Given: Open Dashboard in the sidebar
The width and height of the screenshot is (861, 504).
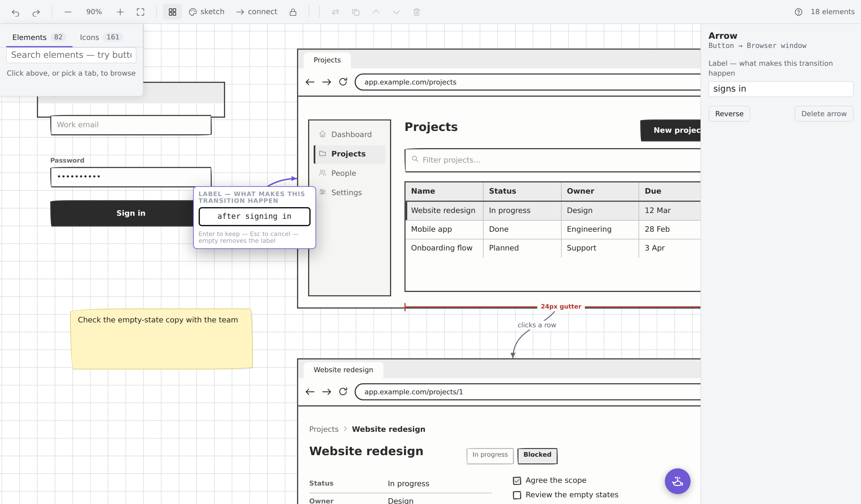Looking at the screenshot, I should point(350,134).
